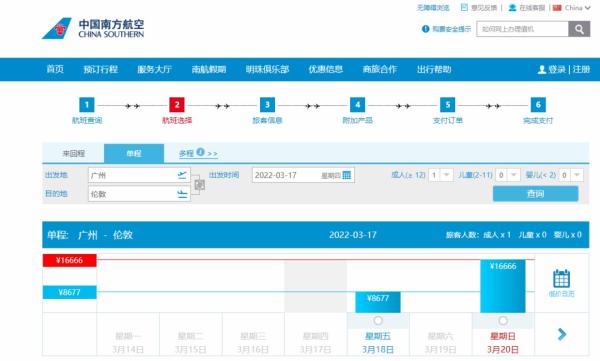Viewport: 600px width, 361px height.
Task: Click the magnifier search button at top
Action: pos(579,29)
